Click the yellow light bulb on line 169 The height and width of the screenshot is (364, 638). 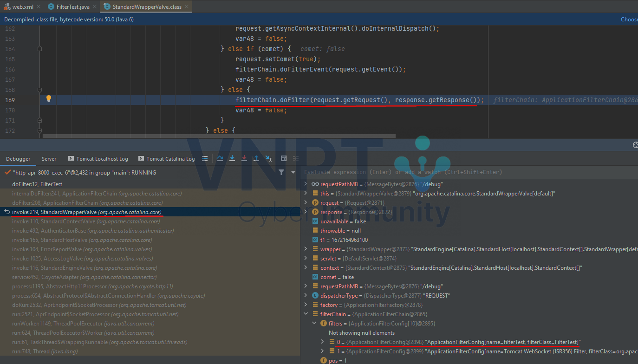(48, 98)
